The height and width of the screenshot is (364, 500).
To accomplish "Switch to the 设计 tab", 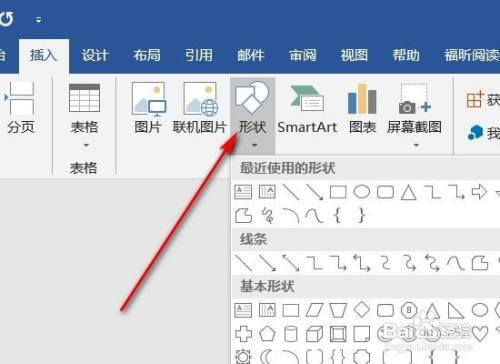I will click(95, 55).
